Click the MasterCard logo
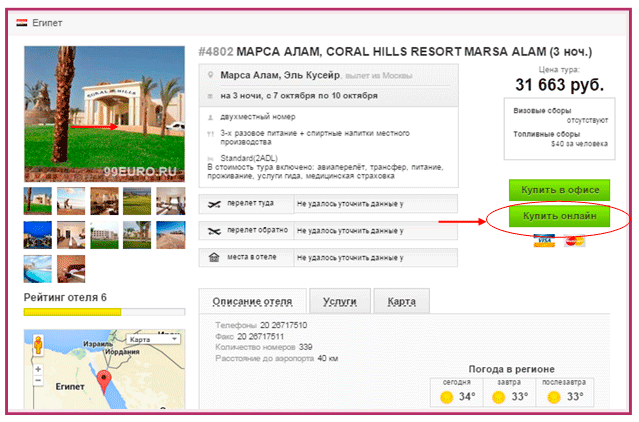The image size is (639, 422). coord(575,241)
